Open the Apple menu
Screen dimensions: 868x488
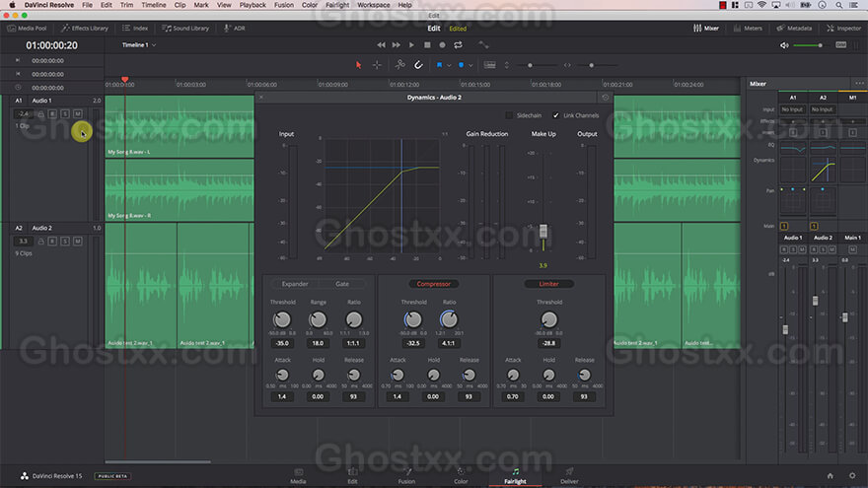(12, 5)
